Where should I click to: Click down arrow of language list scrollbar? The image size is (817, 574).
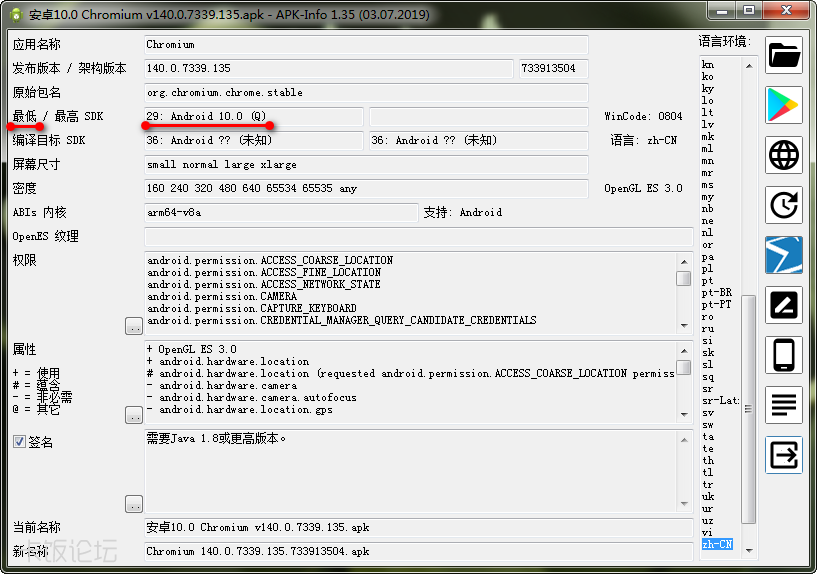pos(749,551)
